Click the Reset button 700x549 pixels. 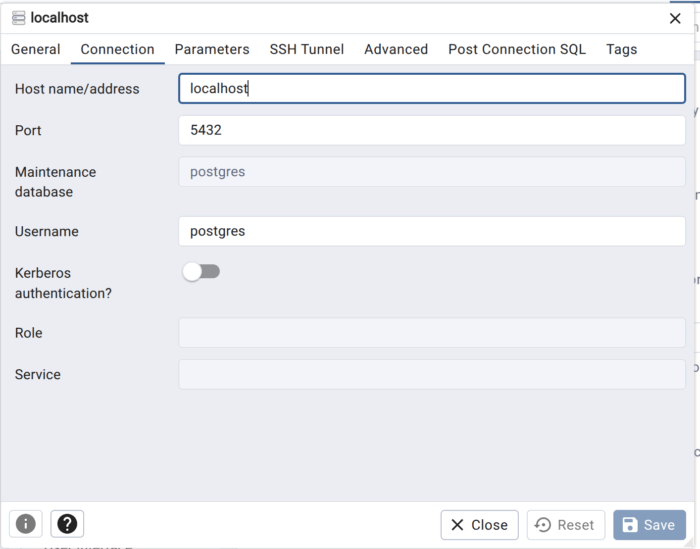tap(566, 525)
